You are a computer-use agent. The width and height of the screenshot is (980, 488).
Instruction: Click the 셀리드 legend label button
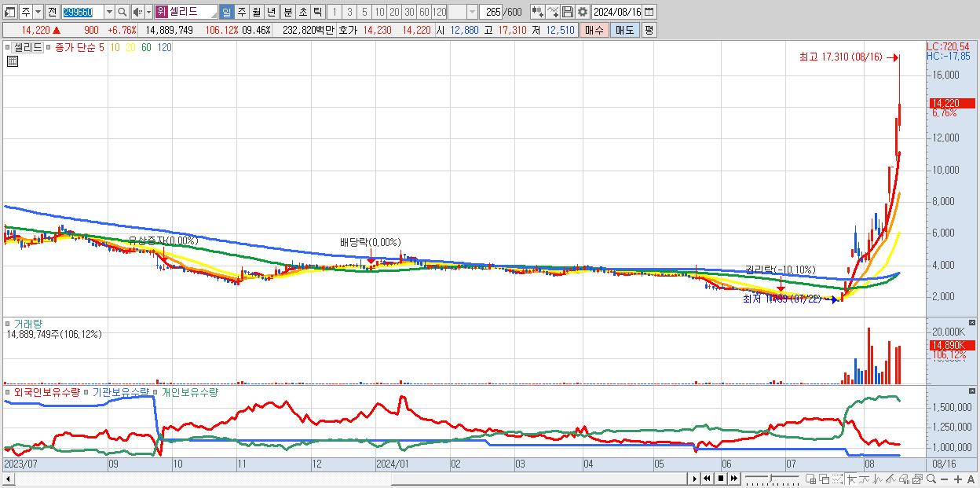tap(27, 47)
